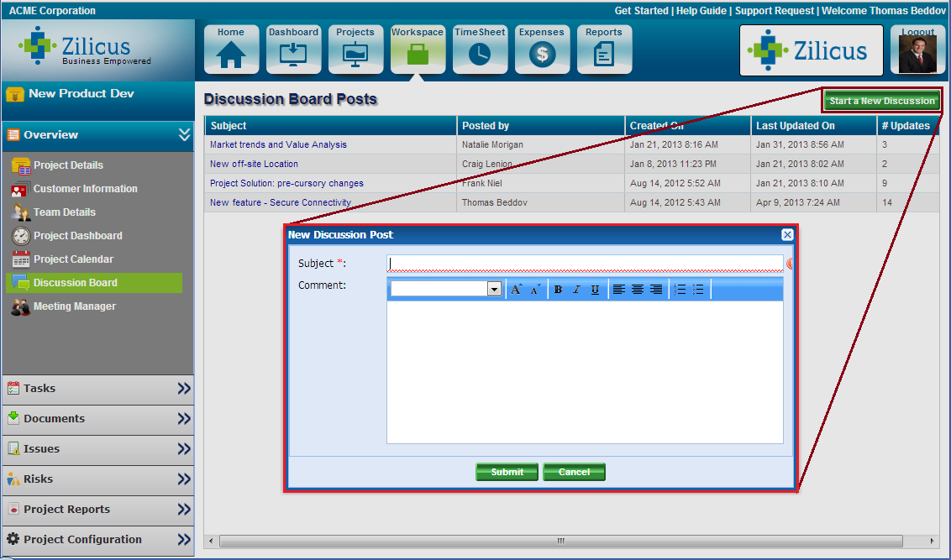
Task: Open the Expenses dollar icon
Action: coord(542,50)
